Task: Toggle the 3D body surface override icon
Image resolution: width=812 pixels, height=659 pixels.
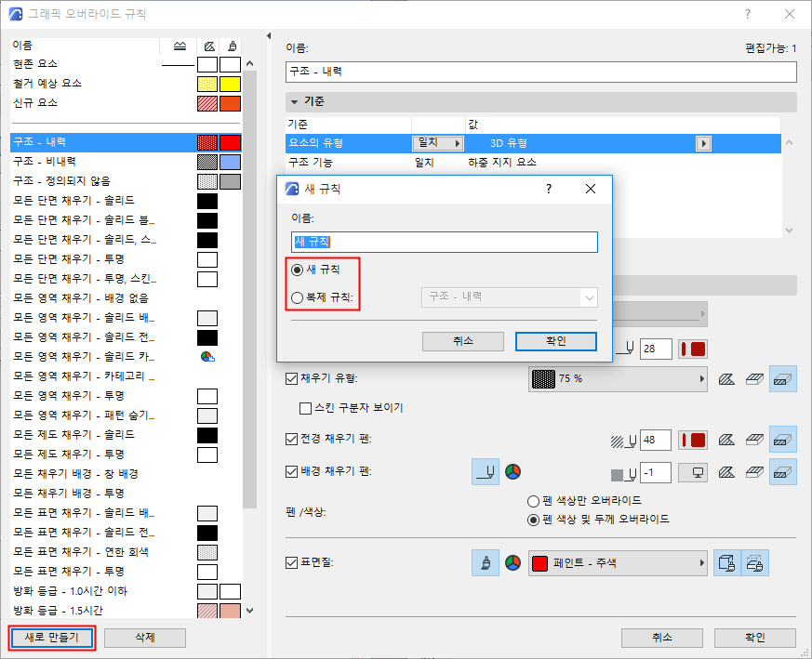Action: (x=727, y=562)
